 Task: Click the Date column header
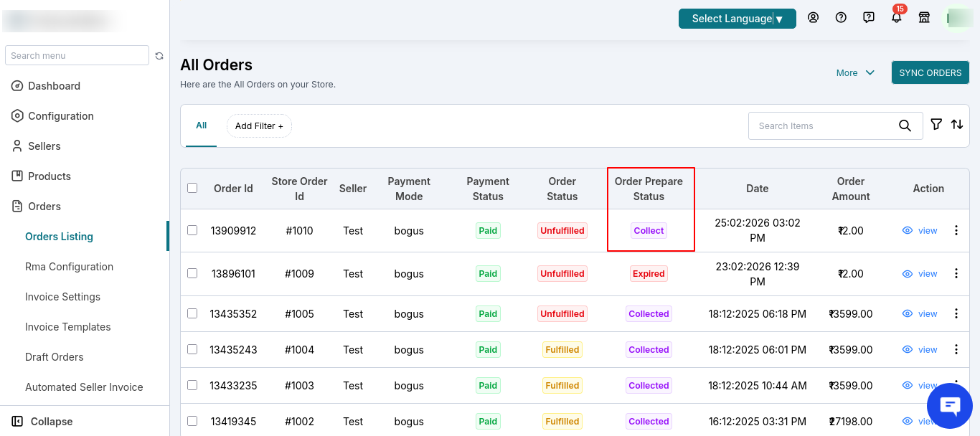point(758,189)
